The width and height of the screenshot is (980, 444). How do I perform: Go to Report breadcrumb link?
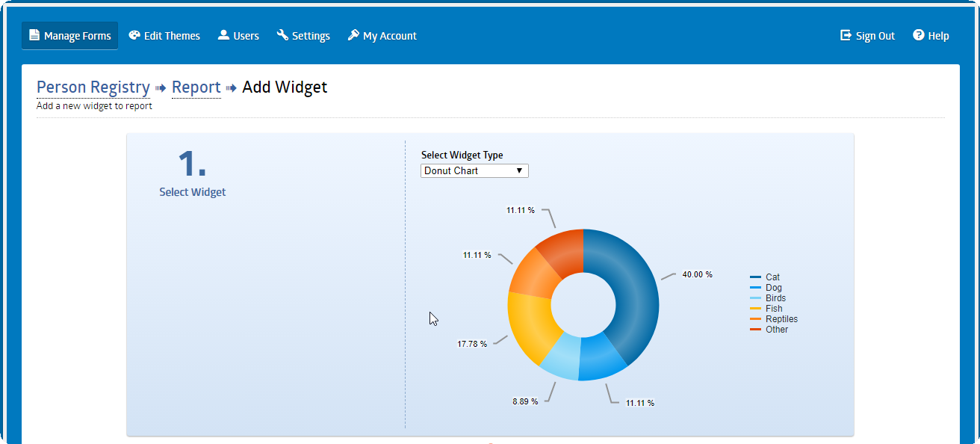pyautogui.click(x=196, y=87)
